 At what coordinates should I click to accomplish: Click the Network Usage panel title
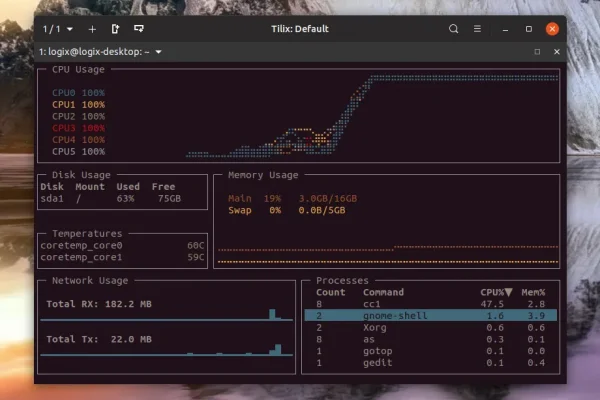(90, 281)
